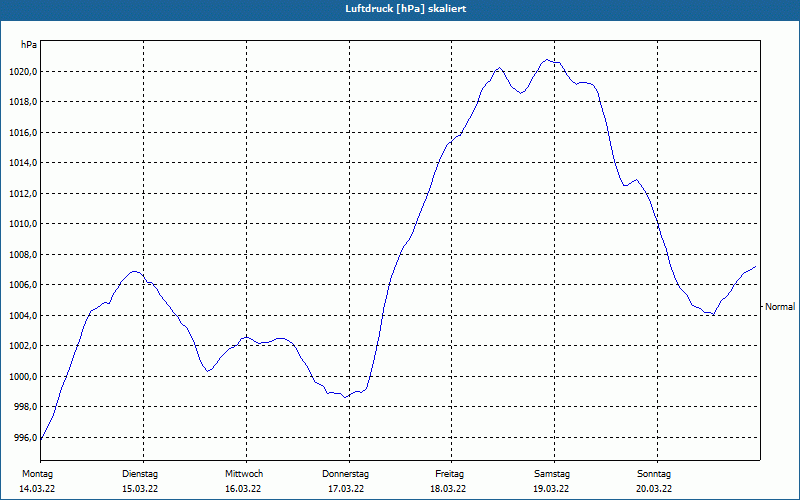Image resolution: width=800 pixels, height=500 pixels.
Task: Click the date 16.03.22
Action: coord(243,489)
